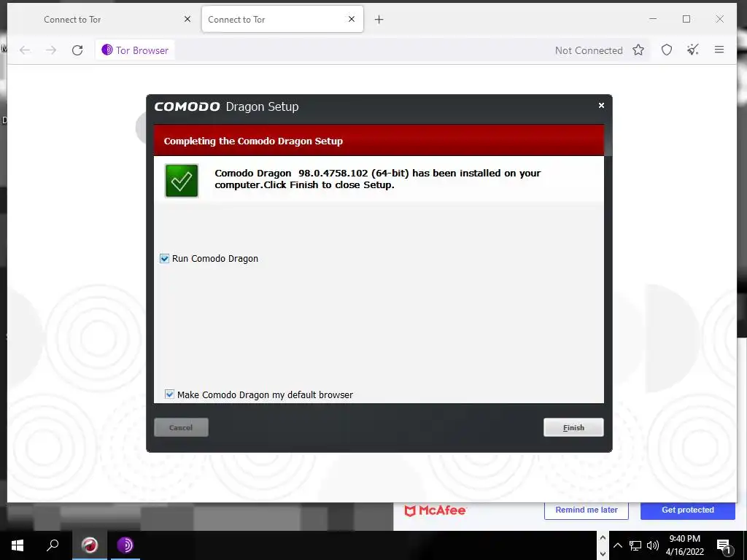
Task: Click Remind me later in McAfee popup
Action: pyautogui.click(x=587, y=510)
